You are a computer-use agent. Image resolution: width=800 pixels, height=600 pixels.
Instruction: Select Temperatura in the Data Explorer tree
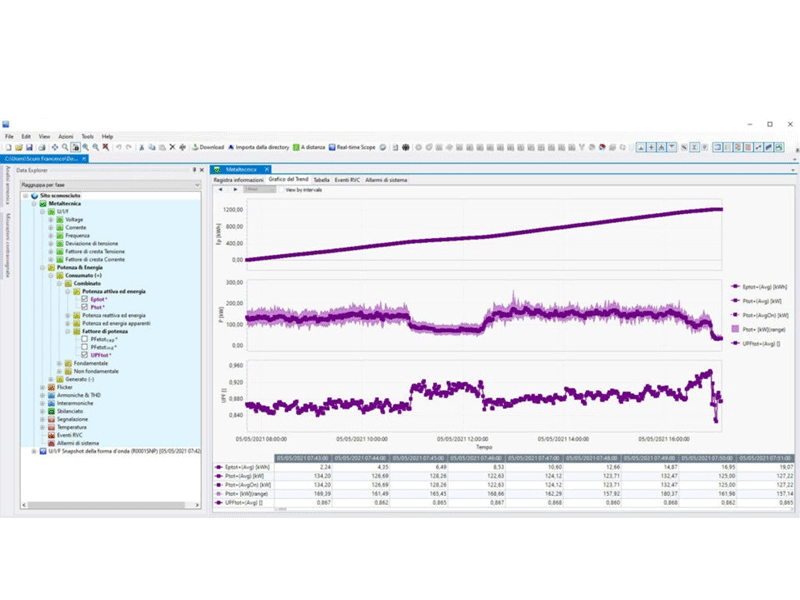coord(71,427)
